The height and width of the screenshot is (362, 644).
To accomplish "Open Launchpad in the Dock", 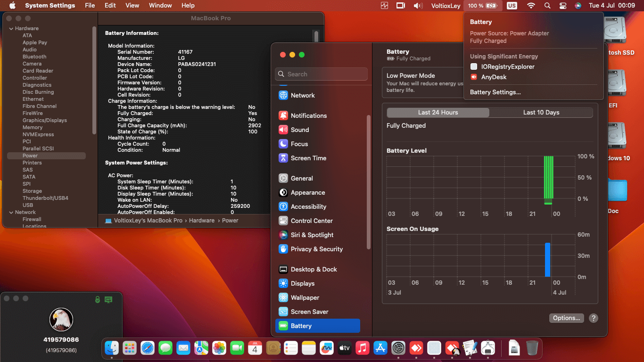I will point(130,348).
